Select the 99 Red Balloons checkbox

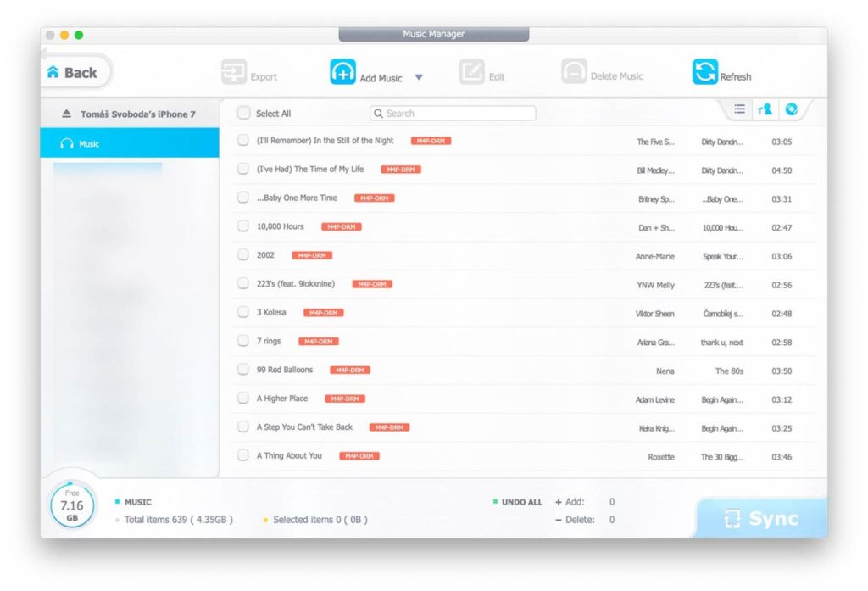click(x=243, y=370)
